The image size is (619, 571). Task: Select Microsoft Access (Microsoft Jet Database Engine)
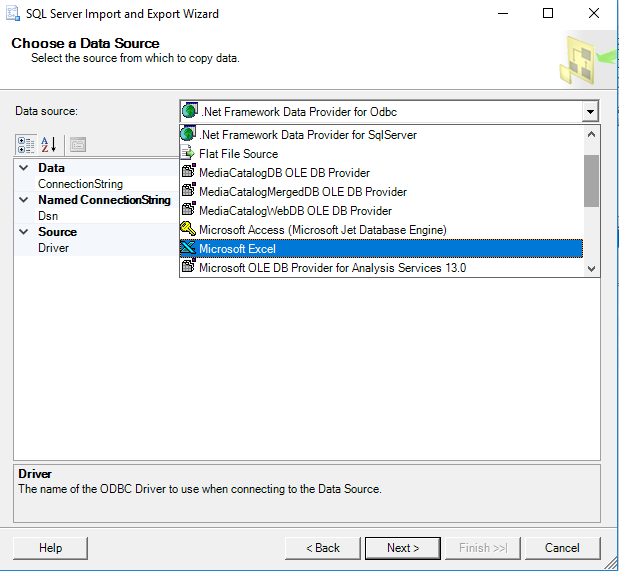pyautogui.click(x=381, y=229)
